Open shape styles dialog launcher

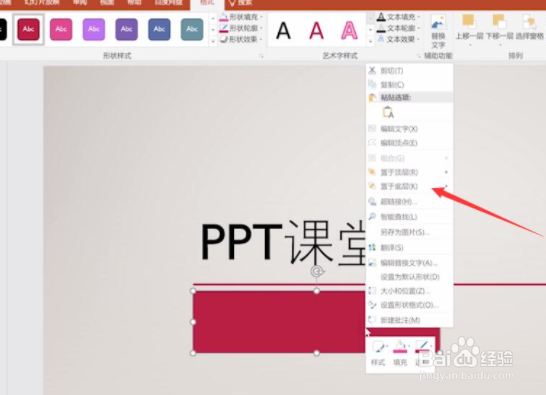[x=261, y=56]
